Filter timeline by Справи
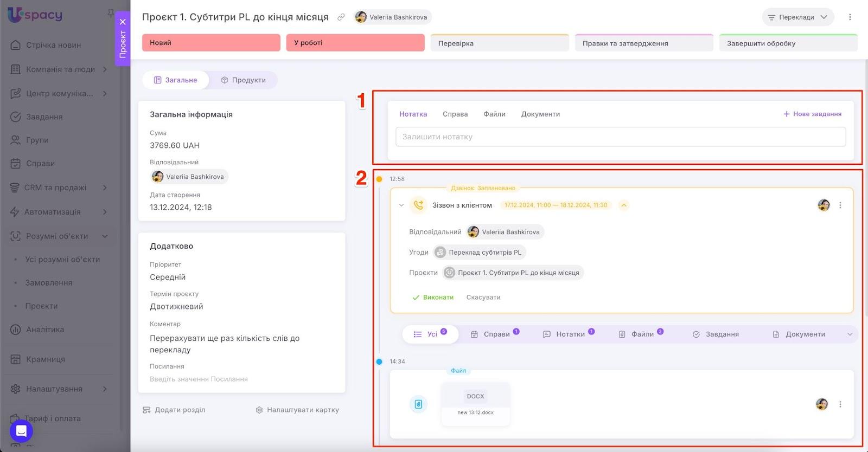The width and height of the screenshot is (868, 452). click(495, 334)
